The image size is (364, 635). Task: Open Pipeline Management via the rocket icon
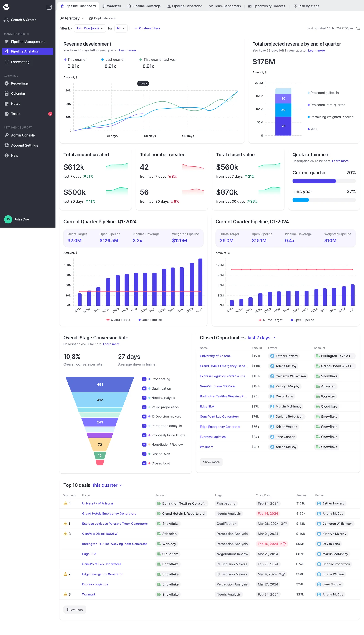[x=7, y=42]
